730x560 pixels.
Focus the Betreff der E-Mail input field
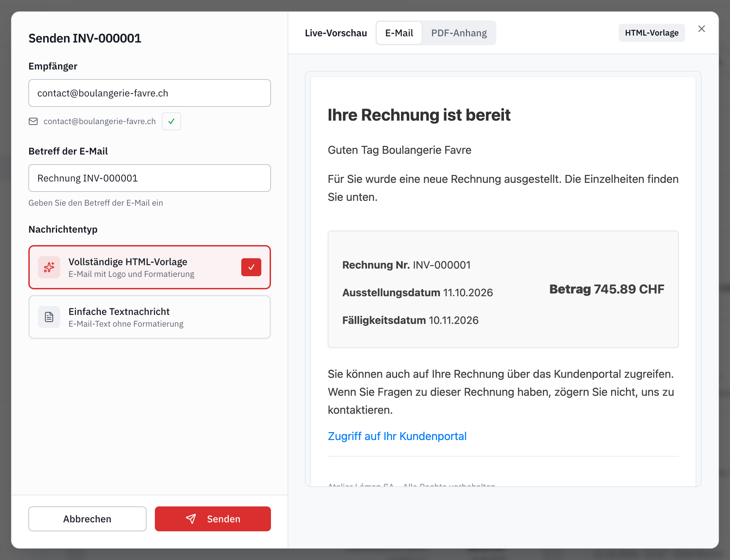[x=150, y=178]
